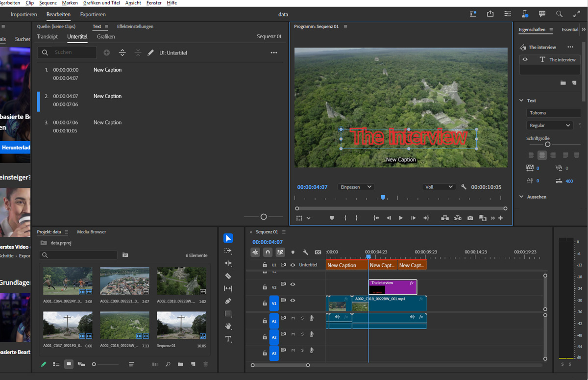
Task: Open the Einpassen zoom level dropdown
Action: pyautogui.click(x=356, y=187)
